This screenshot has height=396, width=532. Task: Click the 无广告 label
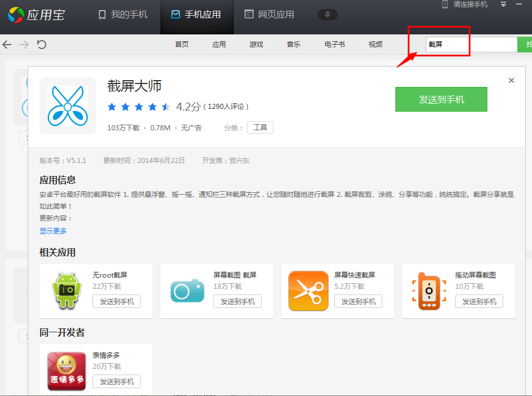click(191, 127)
